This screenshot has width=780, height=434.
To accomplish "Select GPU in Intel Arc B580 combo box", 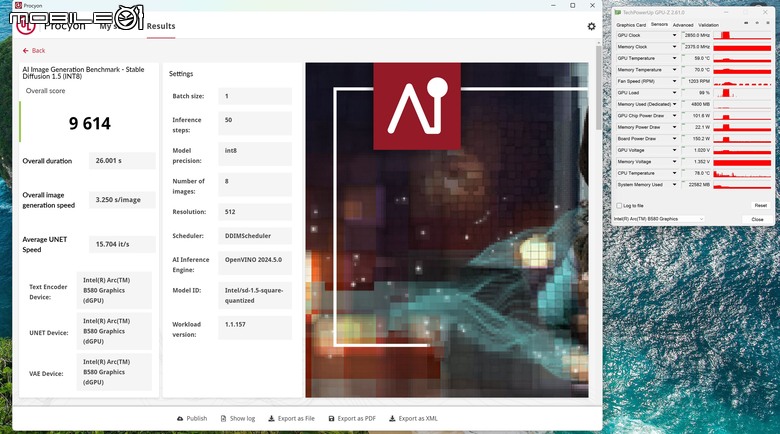I will point(659,219).
